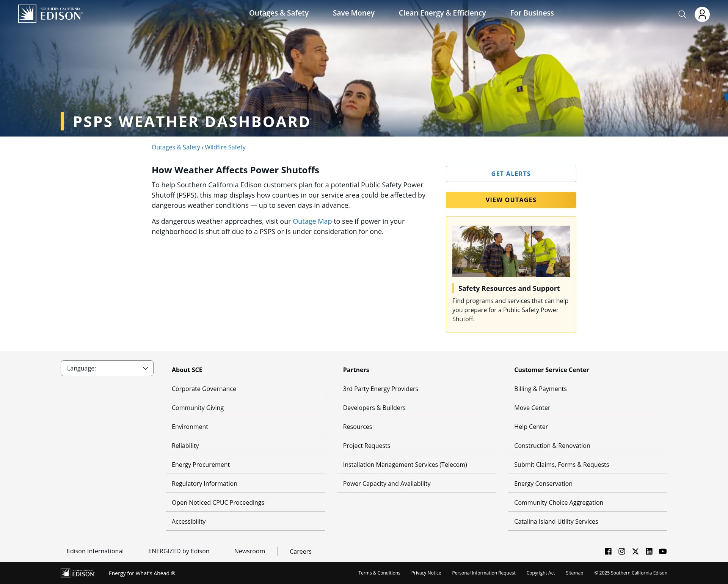Open Open Noticed CPUC Proceedings link
Screen dimensions: 728x584
(218, 502)
